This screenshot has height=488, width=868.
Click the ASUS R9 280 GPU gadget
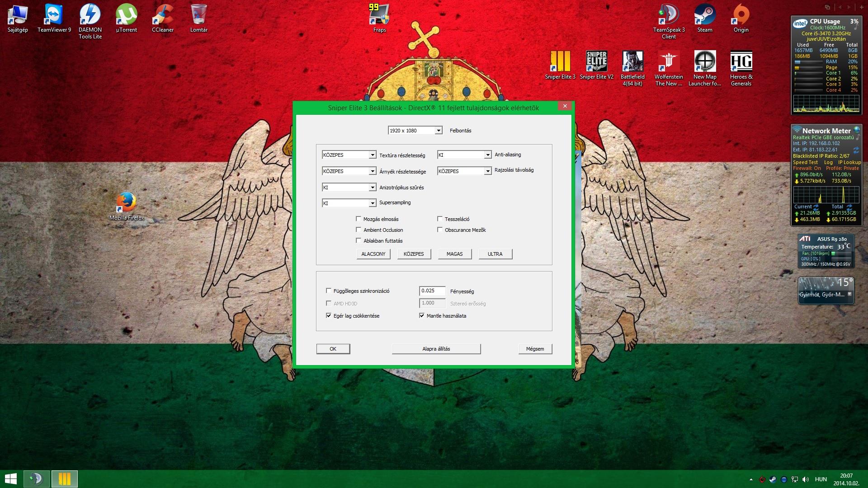click(826, 251)
